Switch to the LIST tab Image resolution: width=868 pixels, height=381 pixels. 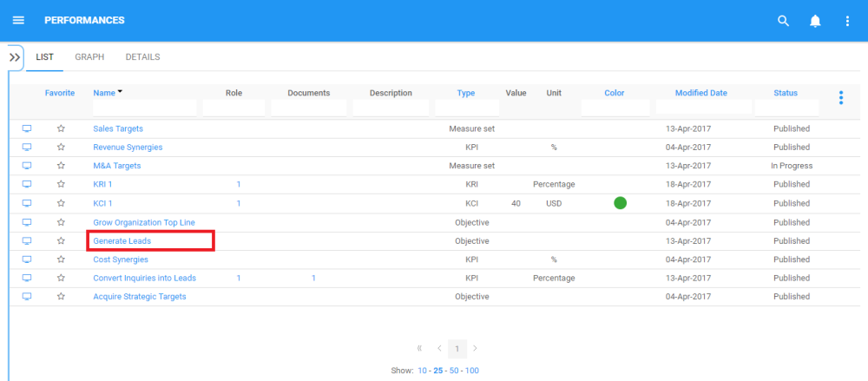45,57
